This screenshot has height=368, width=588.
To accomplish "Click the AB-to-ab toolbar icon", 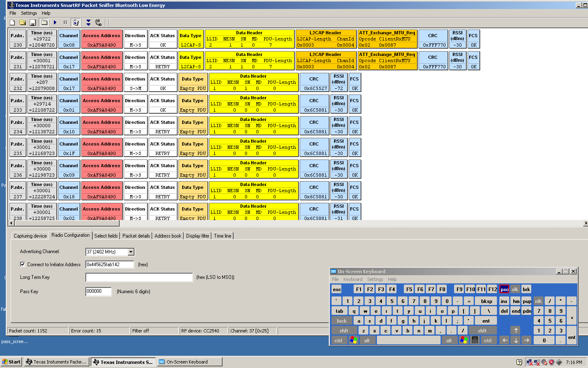I will point(98,22).
